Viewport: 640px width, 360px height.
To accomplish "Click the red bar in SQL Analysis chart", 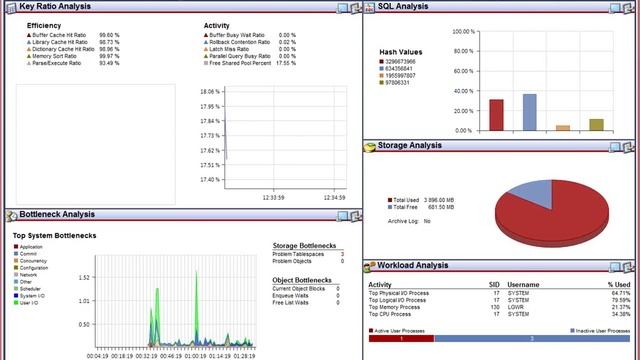I will point(496,115).
